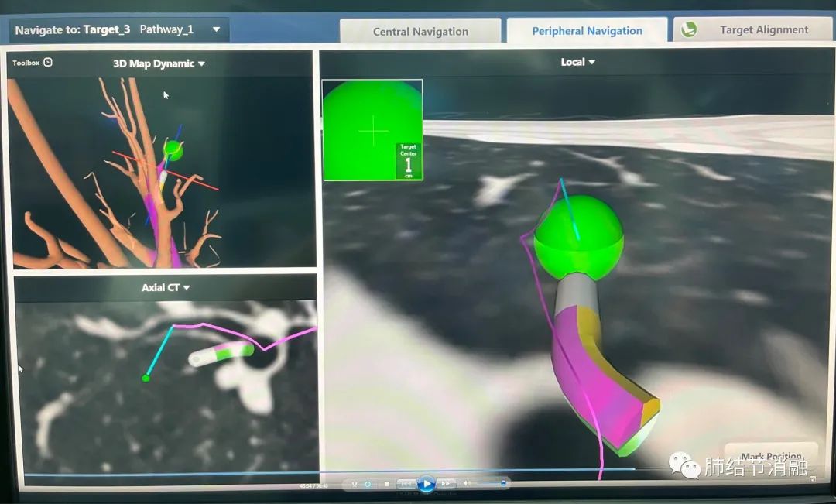Toggle the repeat loop icon
Image resolution: width=836 pixels, height=504 pixels.
click(x=368, y=484)
